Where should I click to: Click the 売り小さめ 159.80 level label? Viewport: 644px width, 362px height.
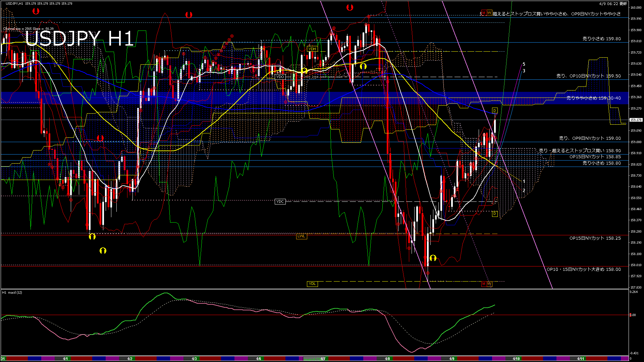click(x=601, y=39)
